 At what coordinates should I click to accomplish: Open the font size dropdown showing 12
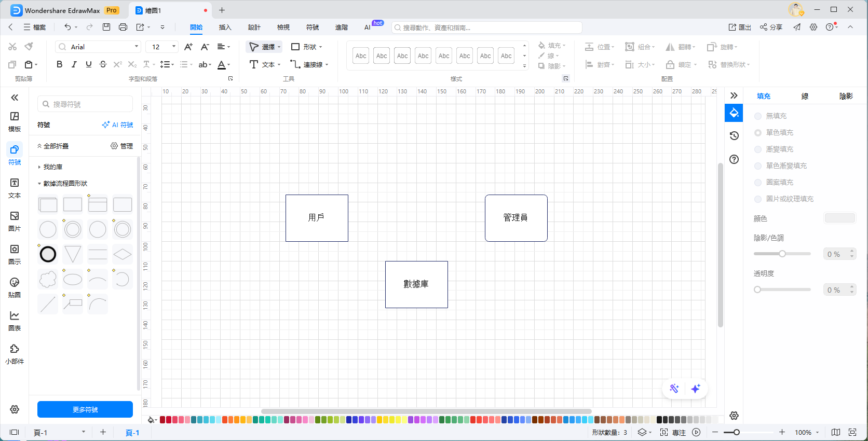(161, 47)
